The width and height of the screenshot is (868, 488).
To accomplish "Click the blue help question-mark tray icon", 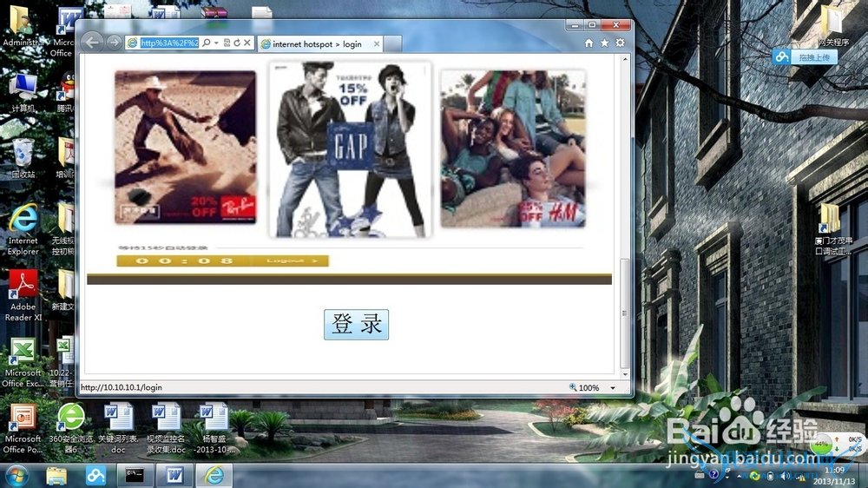I will [x=713, y=475].
